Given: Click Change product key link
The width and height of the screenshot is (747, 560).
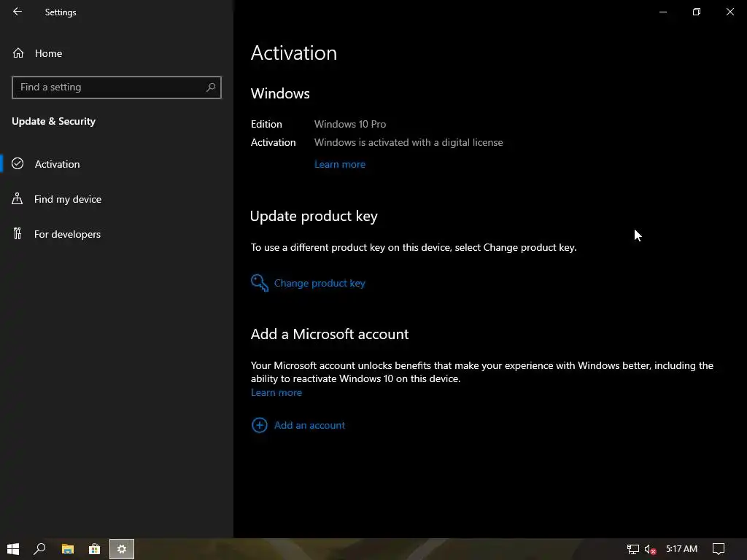Looking at the screenshot, I should (320, 283).
